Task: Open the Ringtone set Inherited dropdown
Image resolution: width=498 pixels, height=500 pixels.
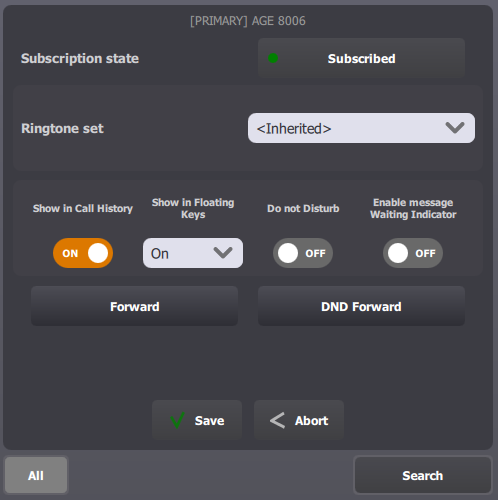Action: [x=361, y=128]
